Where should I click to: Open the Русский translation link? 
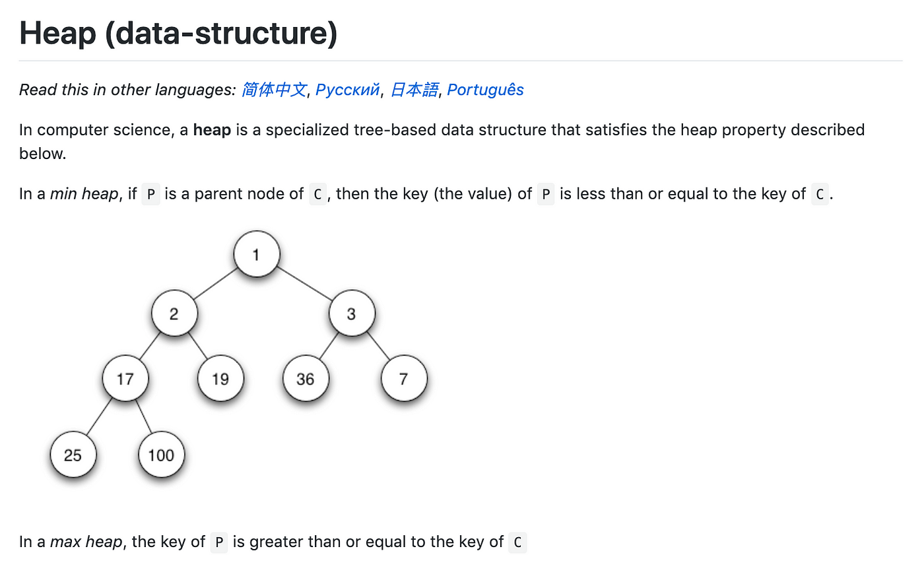pyautogui.click(x=348, y=90)
